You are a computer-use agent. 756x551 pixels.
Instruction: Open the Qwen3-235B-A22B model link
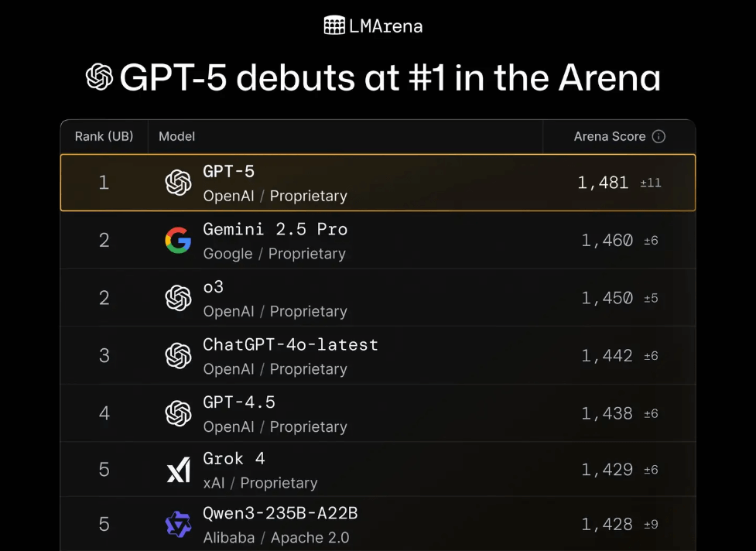point(281,513)
